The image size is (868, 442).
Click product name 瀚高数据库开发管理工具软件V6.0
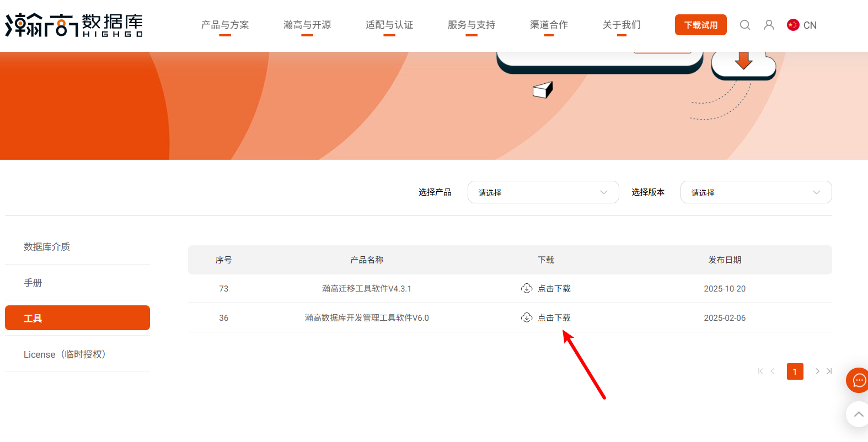[x=367, y=318]
